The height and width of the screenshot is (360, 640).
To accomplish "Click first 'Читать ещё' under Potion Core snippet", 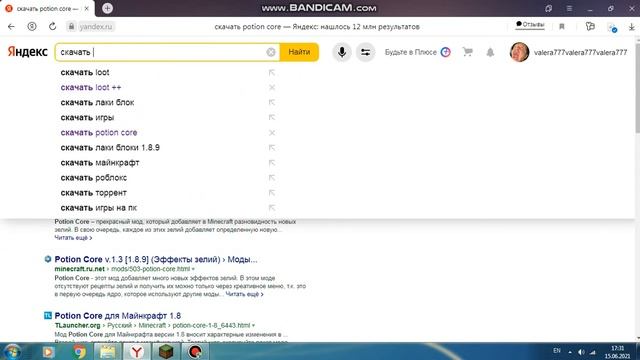I will click(x=73, y=238).
